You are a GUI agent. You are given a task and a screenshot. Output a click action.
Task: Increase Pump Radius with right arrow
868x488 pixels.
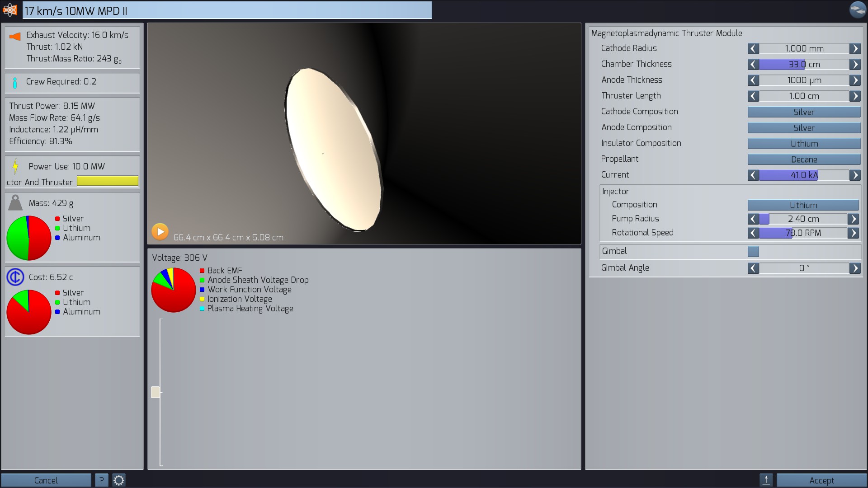point(853,219)
